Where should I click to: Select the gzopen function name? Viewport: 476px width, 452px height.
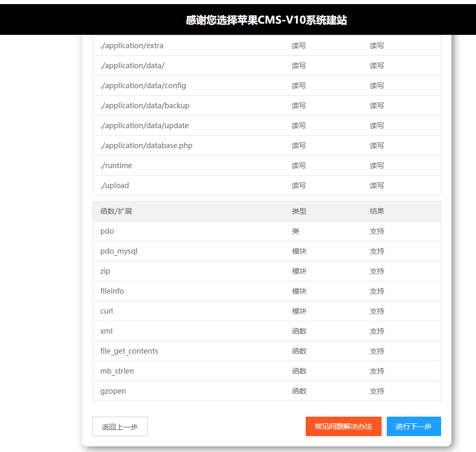(113, 392)
